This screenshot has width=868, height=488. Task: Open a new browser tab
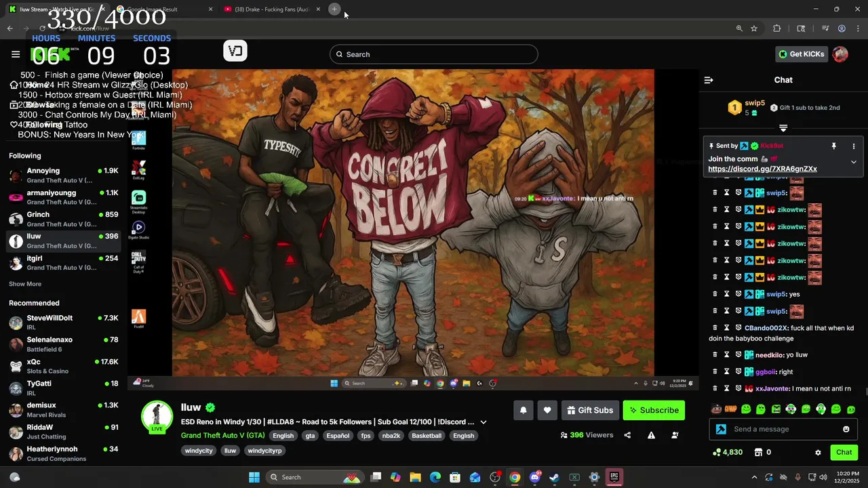[334, 9]
